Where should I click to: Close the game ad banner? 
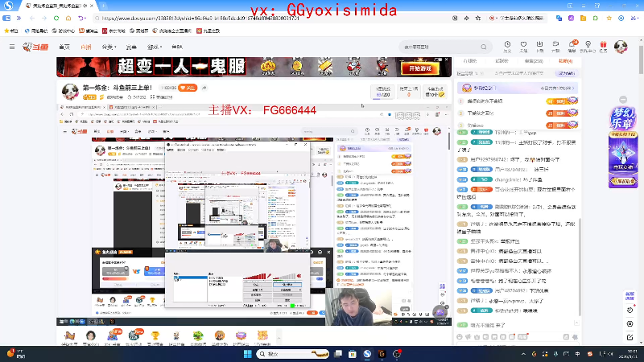[x=447, y=60]
